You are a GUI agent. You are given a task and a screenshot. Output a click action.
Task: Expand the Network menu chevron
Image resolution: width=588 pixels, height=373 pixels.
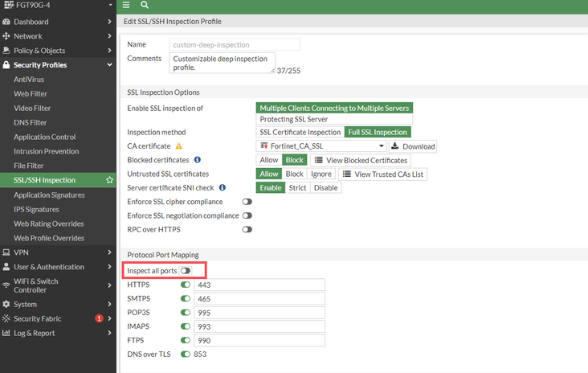coord(109,36)
